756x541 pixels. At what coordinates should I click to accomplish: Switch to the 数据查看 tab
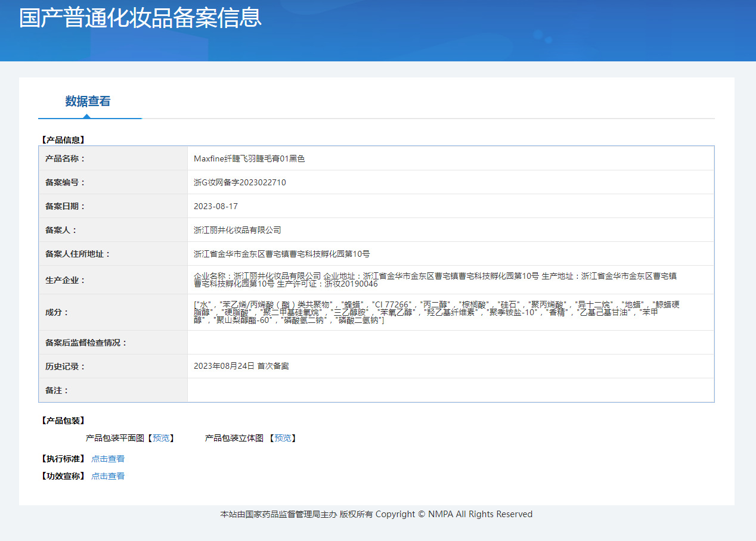pos(89,101)
